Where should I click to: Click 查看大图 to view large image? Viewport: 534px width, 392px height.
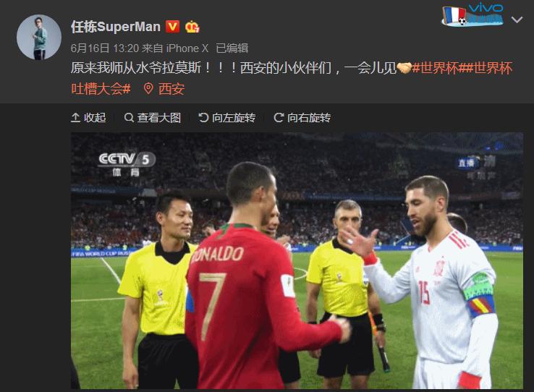[x=153, y=118]
